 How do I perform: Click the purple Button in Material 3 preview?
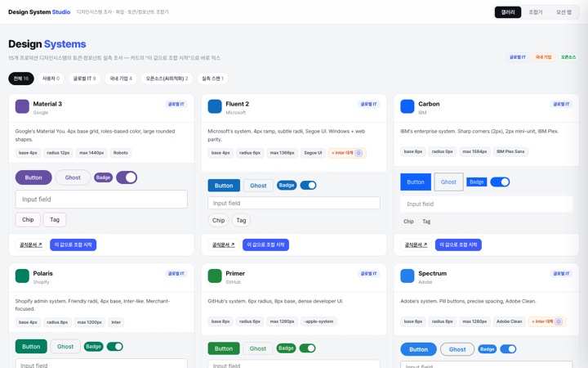33,177
